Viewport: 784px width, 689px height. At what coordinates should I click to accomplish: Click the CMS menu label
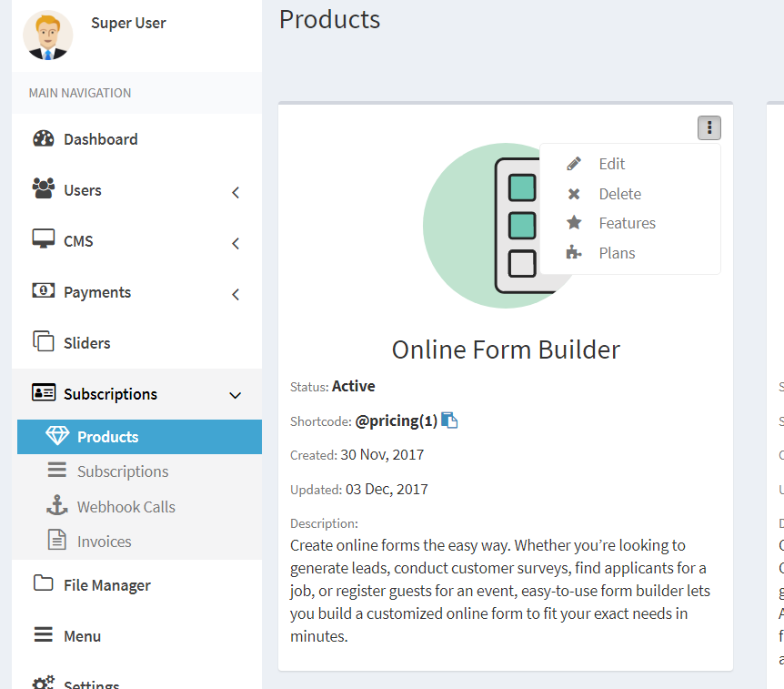coord(78,241)
